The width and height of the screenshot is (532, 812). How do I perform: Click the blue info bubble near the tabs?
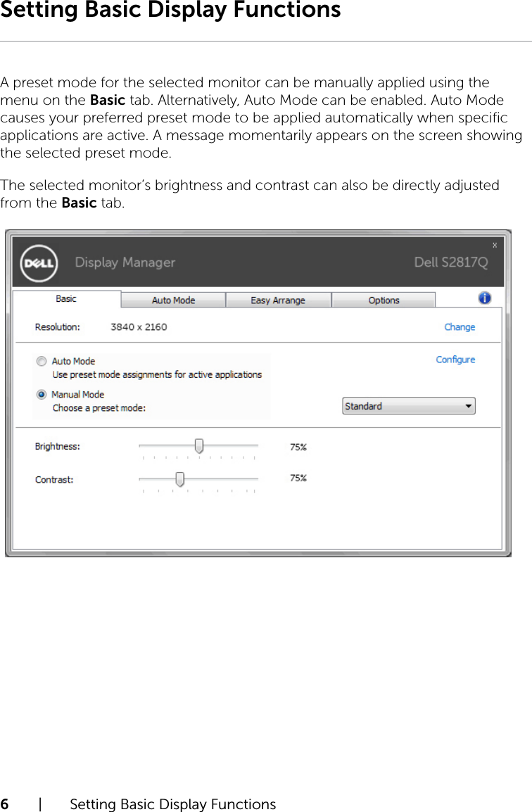484,298
